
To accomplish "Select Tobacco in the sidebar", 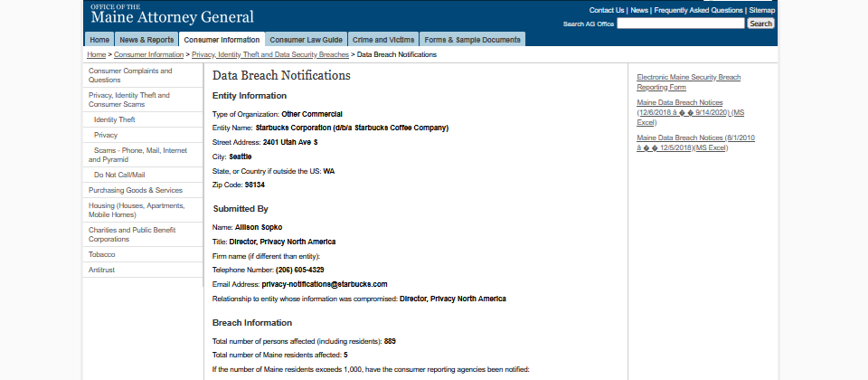I will [102, 254].
